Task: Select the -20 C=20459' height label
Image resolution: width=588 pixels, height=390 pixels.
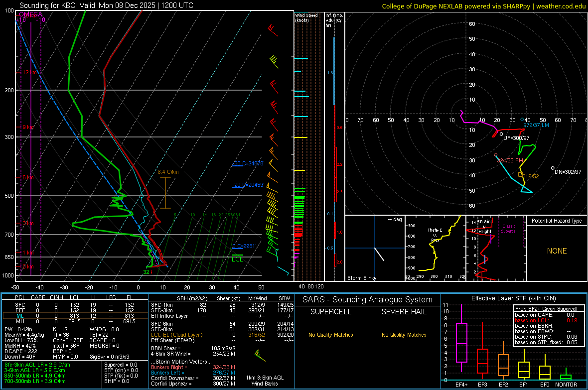Action: point(248,185)
